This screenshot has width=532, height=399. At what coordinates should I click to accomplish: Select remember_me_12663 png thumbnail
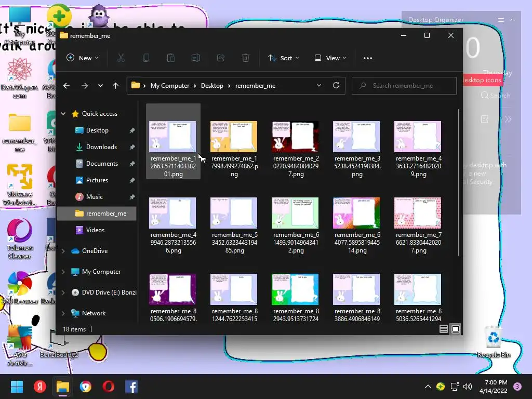pyautogui.click(x=173, y=141)
